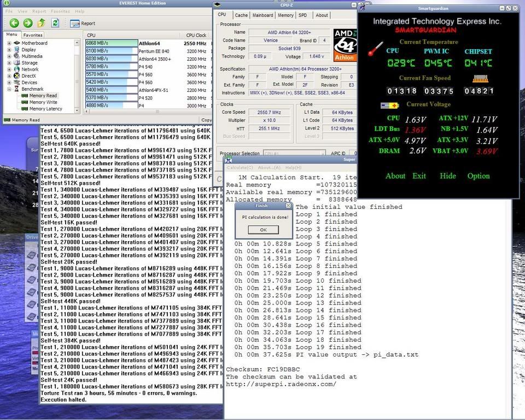Refresh the EVEREST page via toolbar icon
The width and height of the screenshot is (525, 420).
coord(55,23)
